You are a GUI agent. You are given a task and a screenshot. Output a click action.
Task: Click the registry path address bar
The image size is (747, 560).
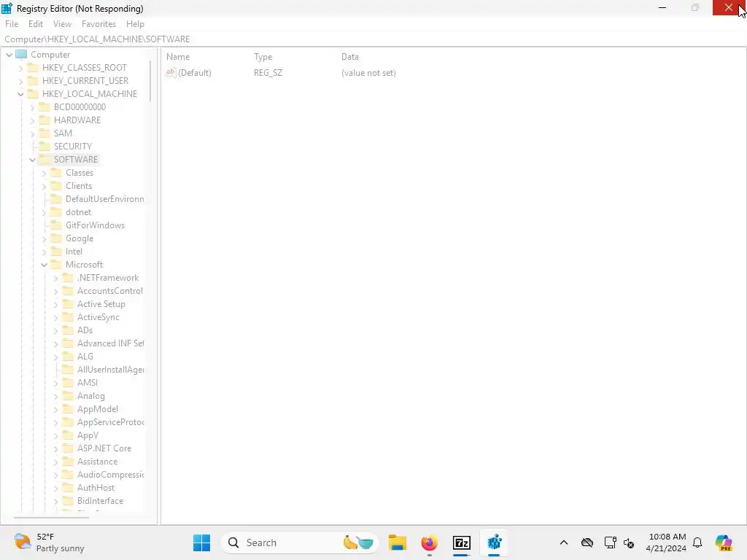pos(373,39)
